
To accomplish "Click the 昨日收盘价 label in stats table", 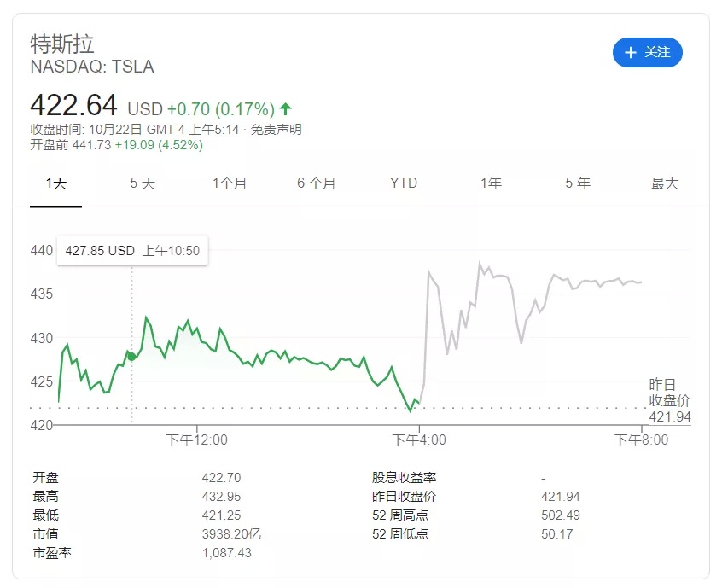I will pyautogui.click(x=404, y=497).
